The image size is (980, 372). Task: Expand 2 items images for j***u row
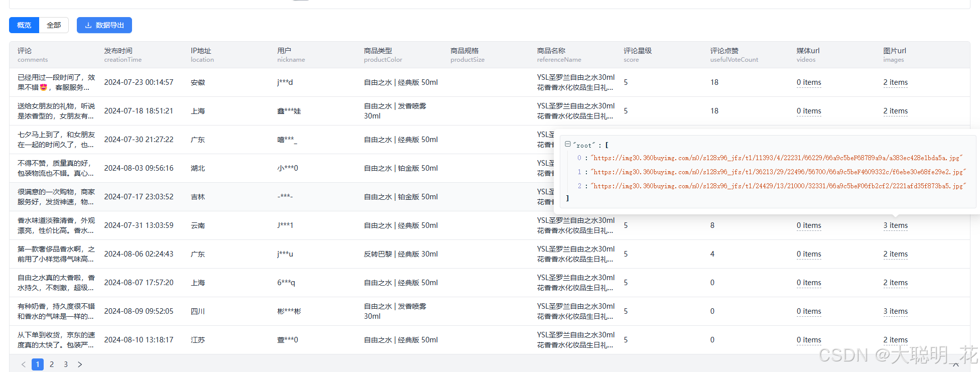[x=895, y=254]
